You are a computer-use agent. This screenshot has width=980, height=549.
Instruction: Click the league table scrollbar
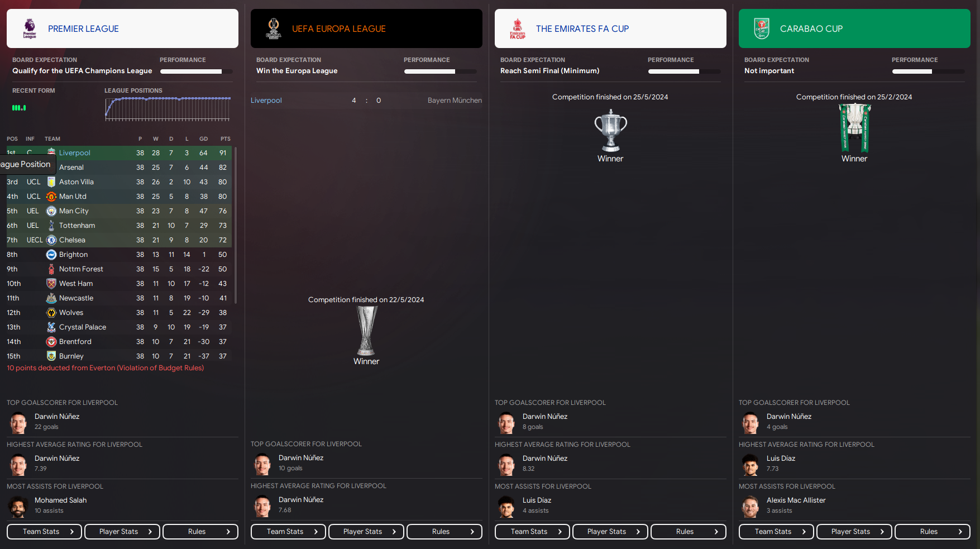click(236, 225)
